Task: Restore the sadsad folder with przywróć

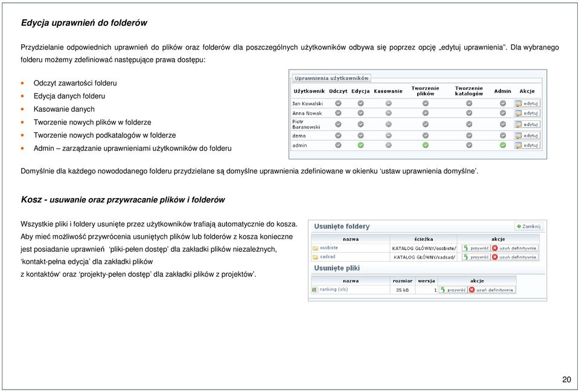Action: pyautogui.click(x=476, y=257)
